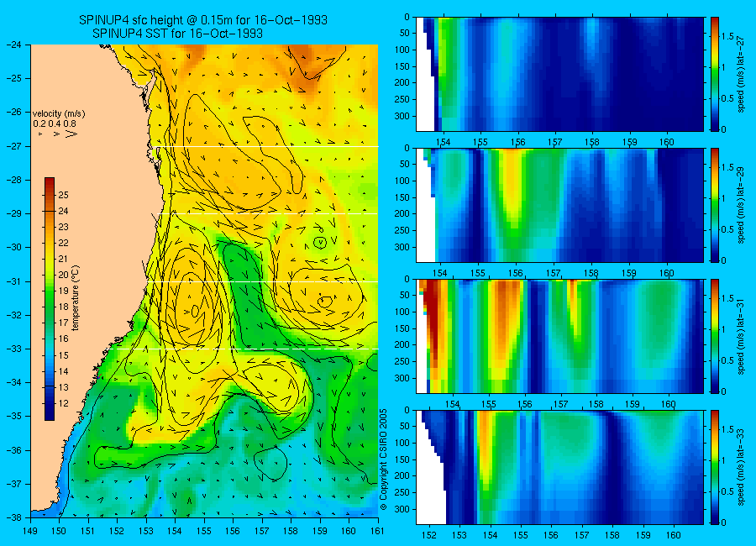Click the 152 longitude tick under the lat=-33 plot
The height and width of the screenshot is (546, 756).
click(x=428, y=535)
